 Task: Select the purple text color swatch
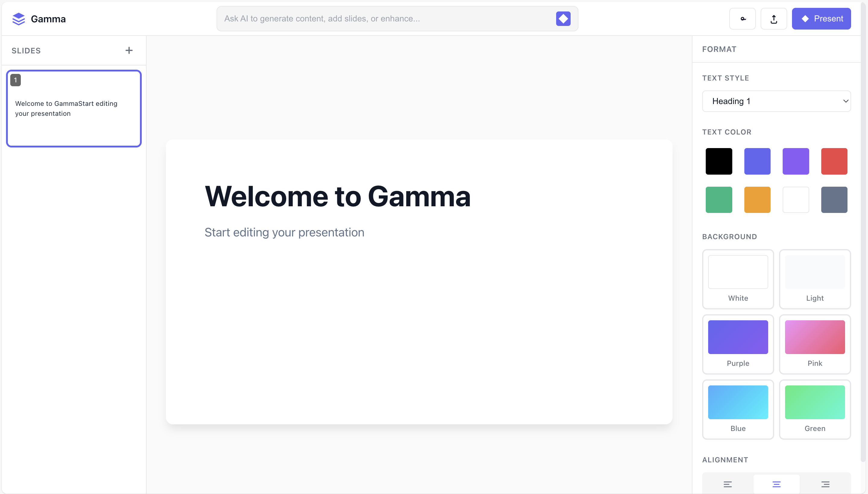click(795, 161)
